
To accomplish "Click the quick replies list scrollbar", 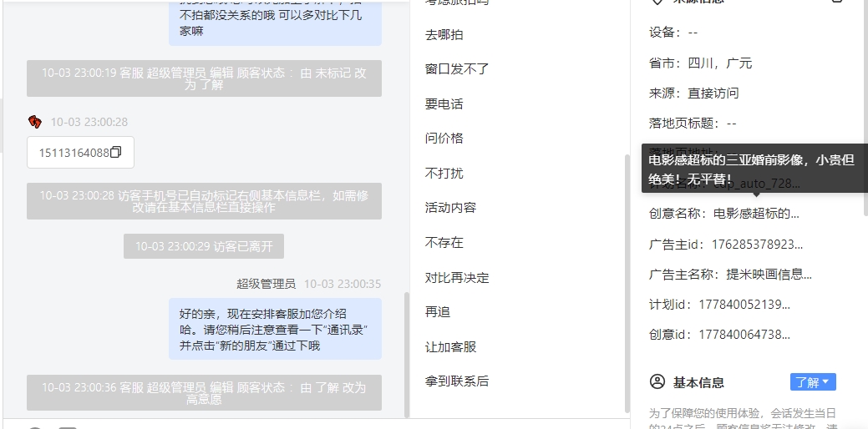I will pos(627,282).
